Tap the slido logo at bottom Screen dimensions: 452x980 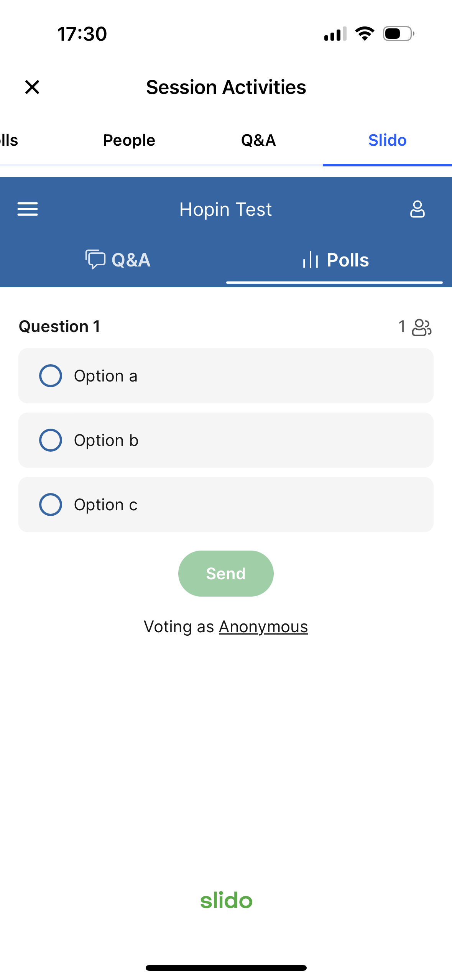226,900
